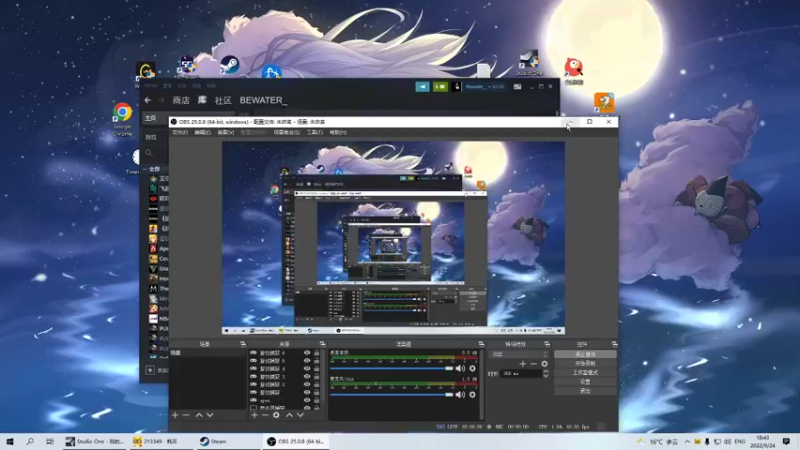Adjust Desktop Audio volume slider
800x450 pixels.
point(391,368)
